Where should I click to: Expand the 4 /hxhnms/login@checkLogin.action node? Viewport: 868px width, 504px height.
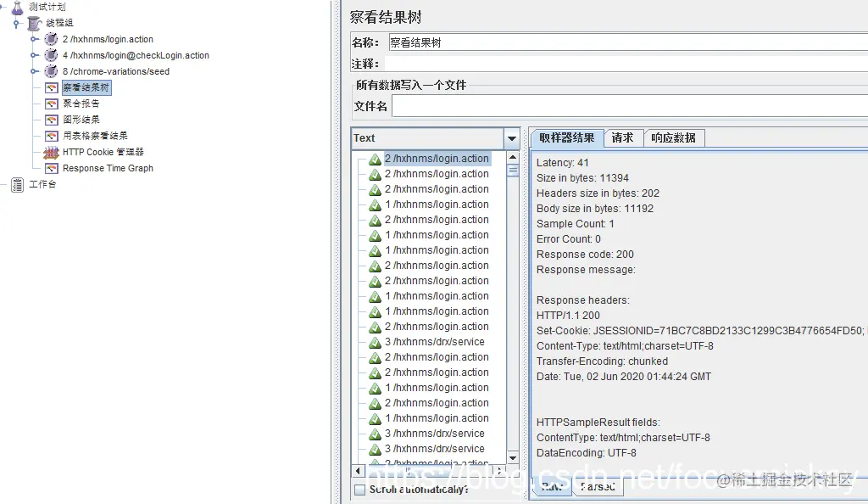tap(34, 55)
